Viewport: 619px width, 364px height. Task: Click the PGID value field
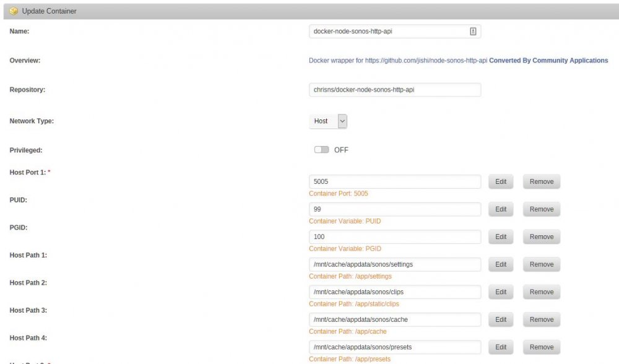(x=395, y=237)
